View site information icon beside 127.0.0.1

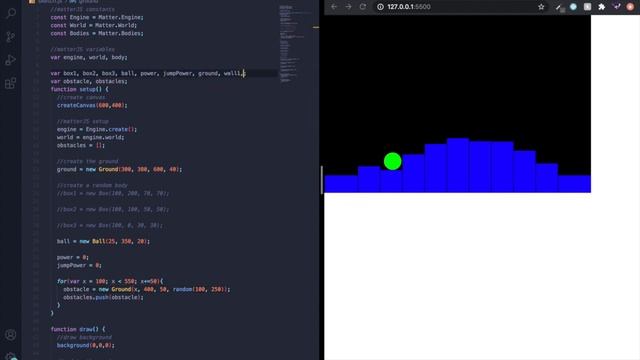pos(380,7)
